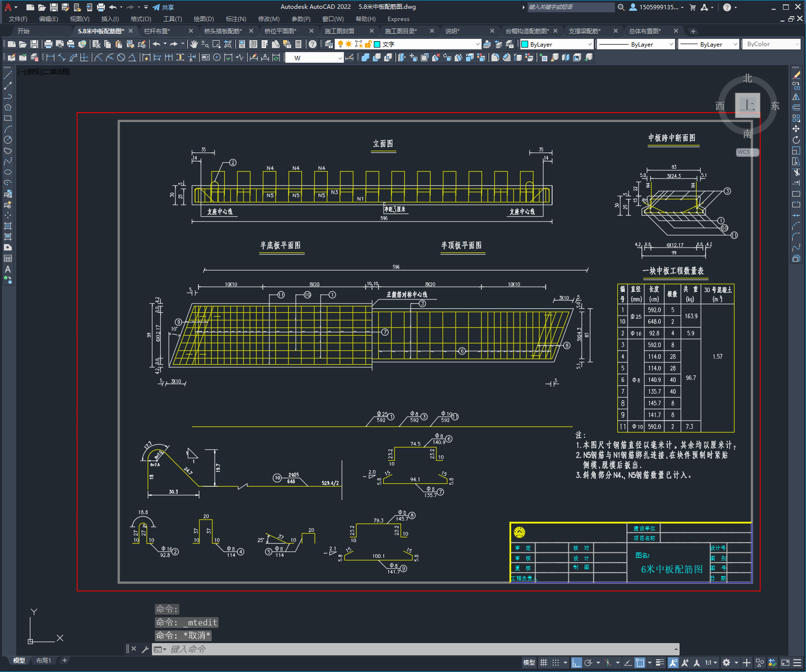
Task: Toggle 2D Object Snap square icon
Action: (x=640, y=663)
